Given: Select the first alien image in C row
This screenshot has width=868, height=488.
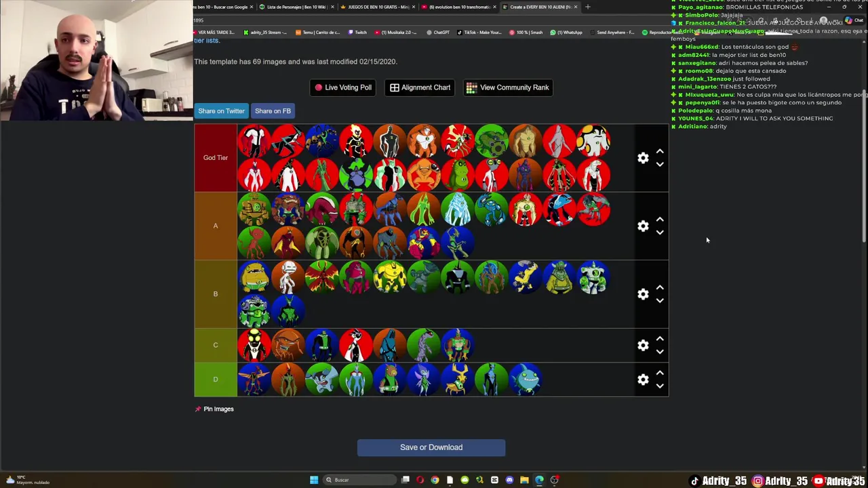Looking at the screenshot, I should pyautogui.click(x=254, y=345).
